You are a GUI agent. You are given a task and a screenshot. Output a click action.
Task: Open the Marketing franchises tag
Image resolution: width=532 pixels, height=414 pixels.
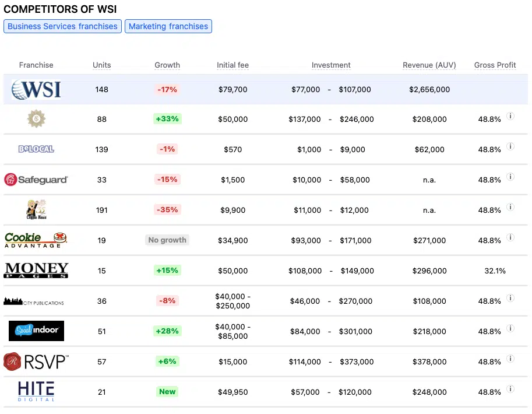click(x=168, y=26)
